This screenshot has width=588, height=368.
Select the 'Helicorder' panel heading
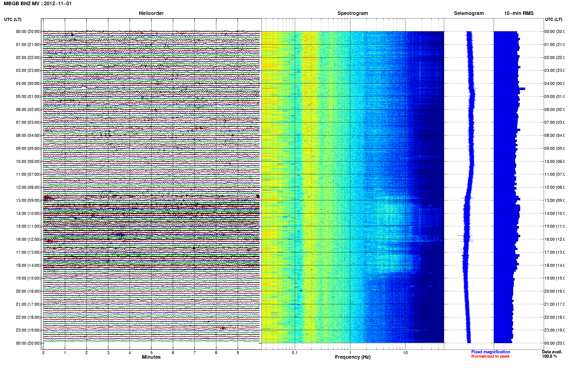click(x=151, y=13)
